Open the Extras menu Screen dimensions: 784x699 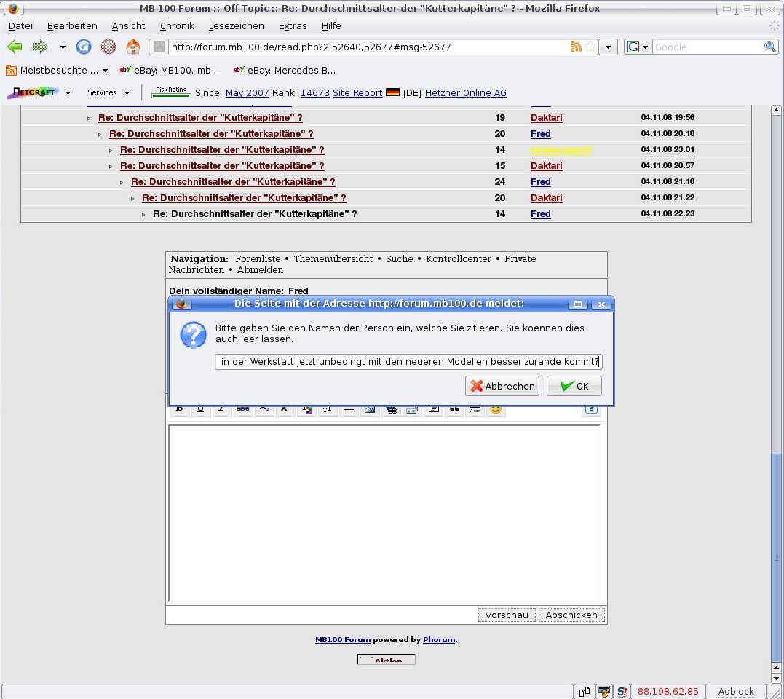coord(293,26)
